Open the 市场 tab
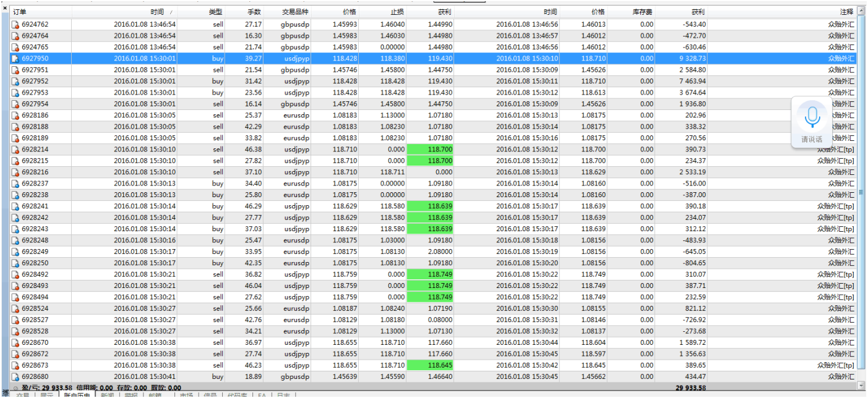 click(x=186, y=394)
